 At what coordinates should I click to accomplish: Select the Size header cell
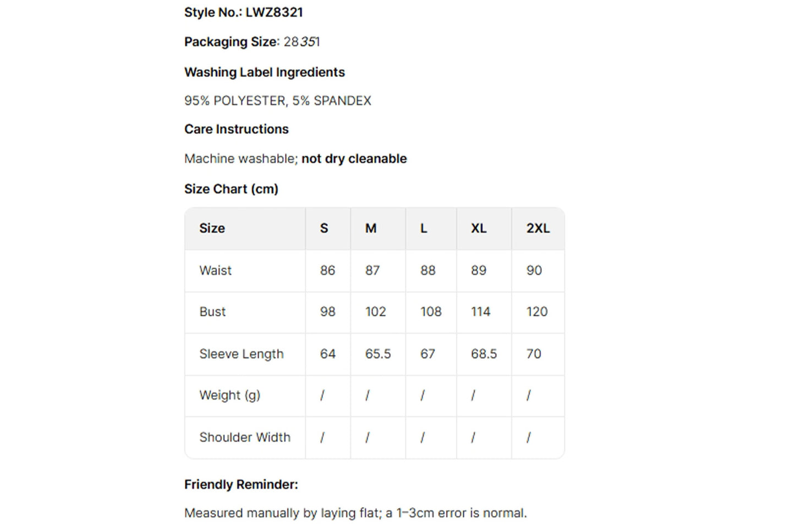(x=245, y=228)
